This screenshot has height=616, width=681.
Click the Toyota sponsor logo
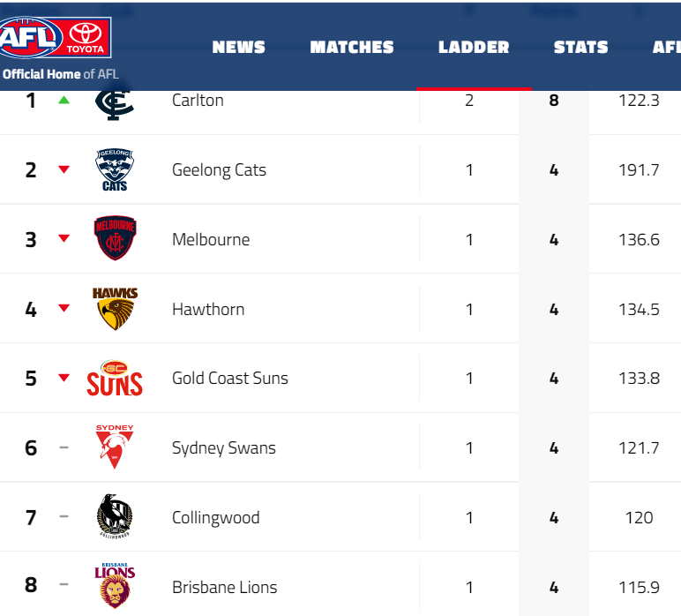coord(86,38)
